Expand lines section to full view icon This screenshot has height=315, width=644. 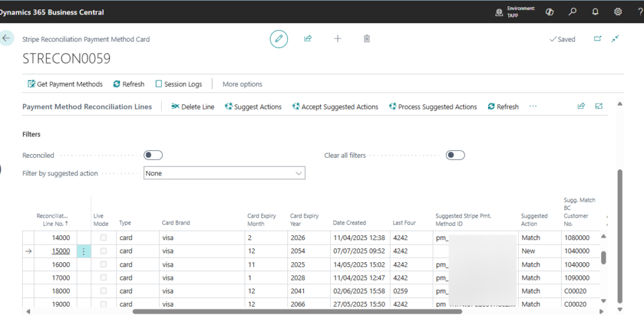(599, 106)
